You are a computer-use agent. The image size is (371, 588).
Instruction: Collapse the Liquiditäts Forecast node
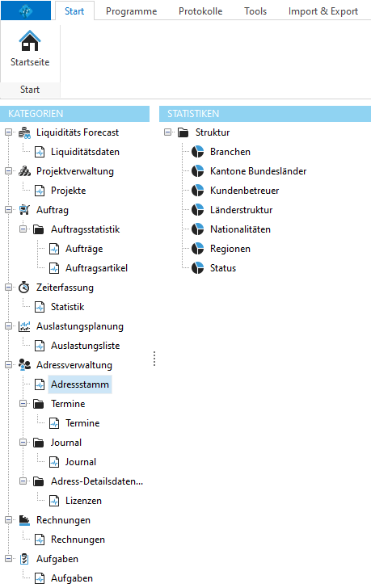(x=8, y=132)
